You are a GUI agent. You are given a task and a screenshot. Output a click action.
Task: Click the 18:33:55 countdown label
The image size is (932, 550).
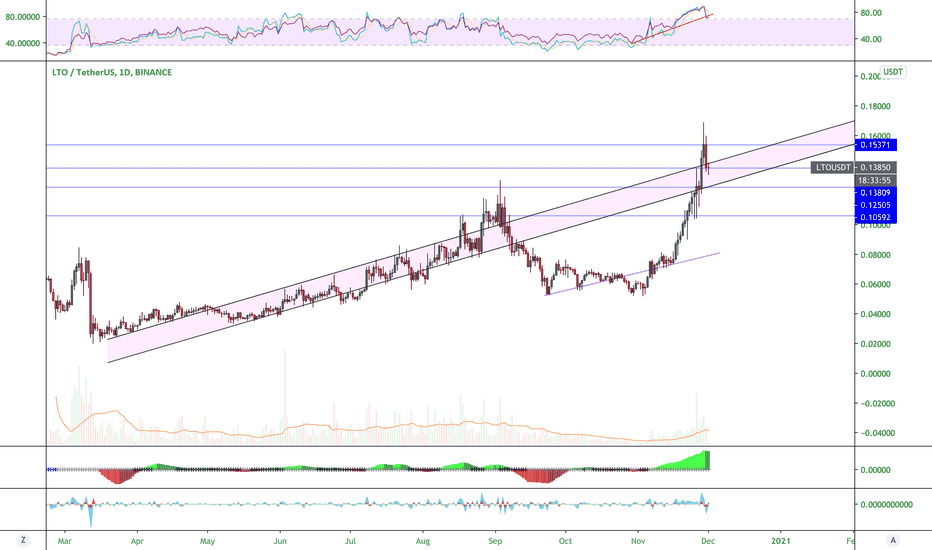point(876,180)
